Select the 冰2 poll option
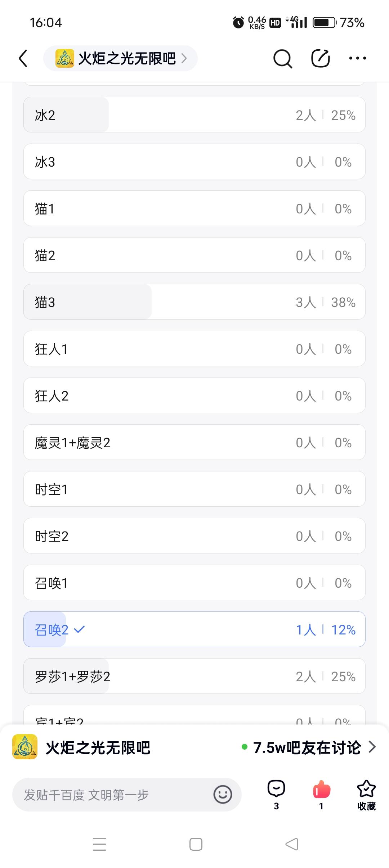This screenshot has height=868, width=389. tap(194, 115)
